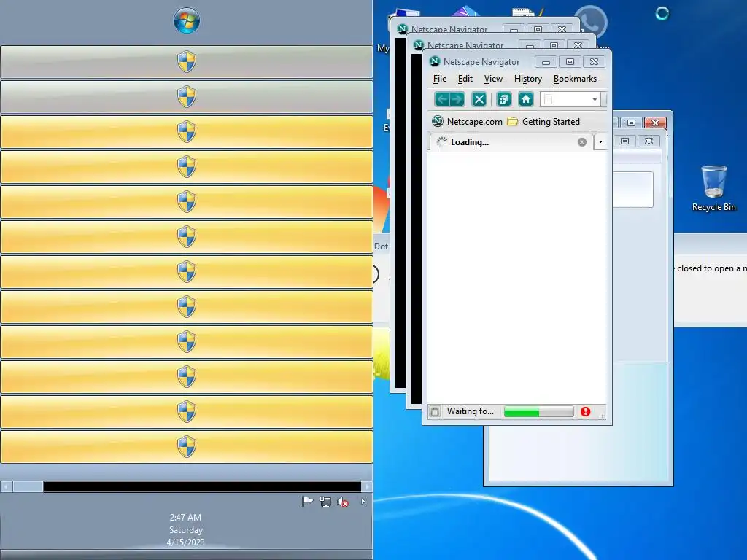747x560 pixels.
Task: Minimize the front Netscape Navigator window
Action: point(546,61)
